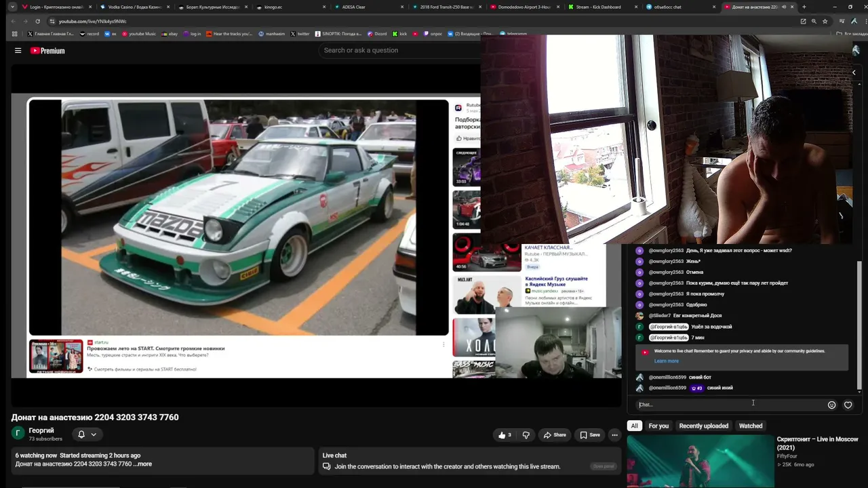The width and height of the screenshot is (868, 488).
Task: Expand the description with ...more
Action: 142,464
